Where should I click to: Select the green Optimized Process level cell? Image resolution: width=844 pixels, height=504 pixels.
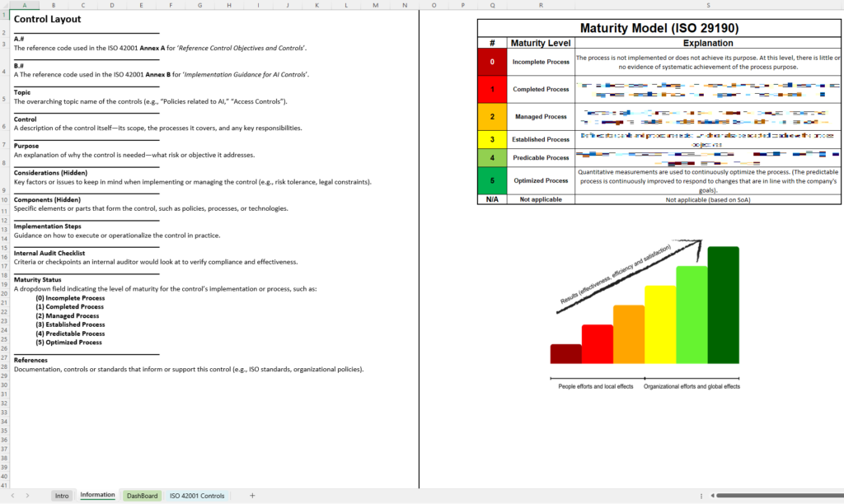(491, 180)
